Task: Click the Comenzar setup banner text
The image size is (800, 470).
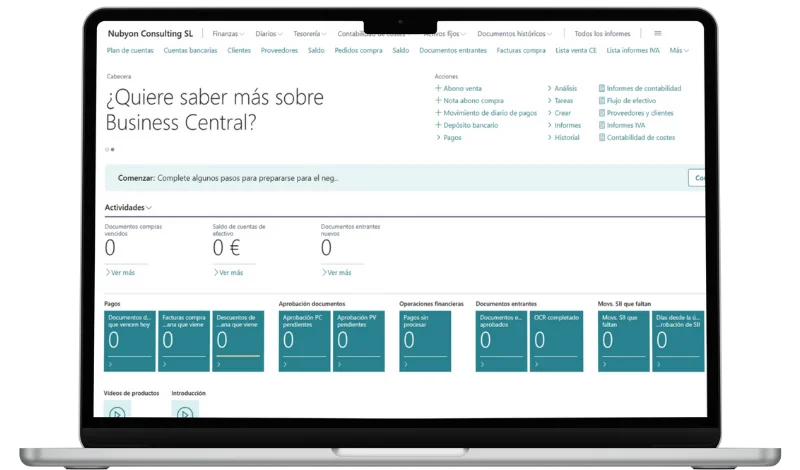Action: [x=228, y=178]
